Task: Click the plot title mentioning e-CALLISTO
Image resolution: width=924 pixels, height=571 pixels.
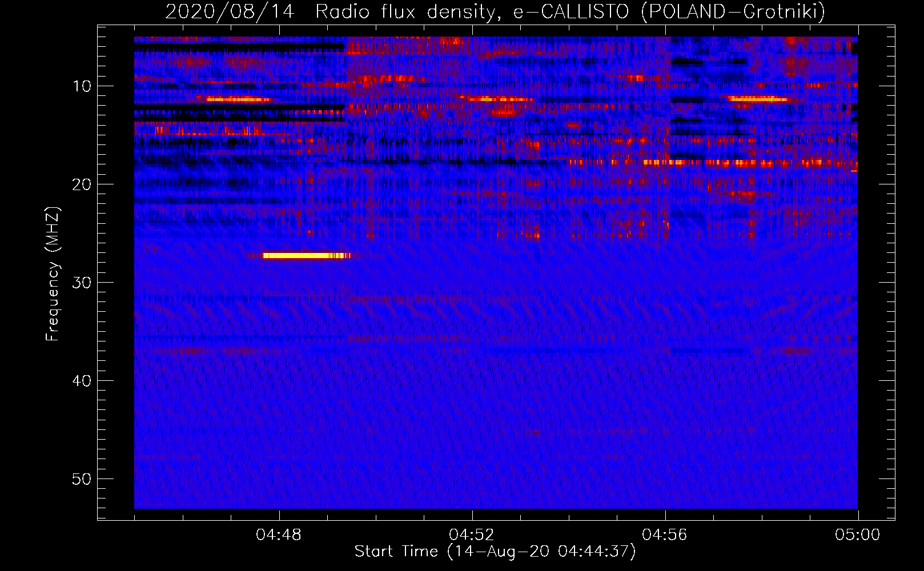Action: [x=495, y=11]
